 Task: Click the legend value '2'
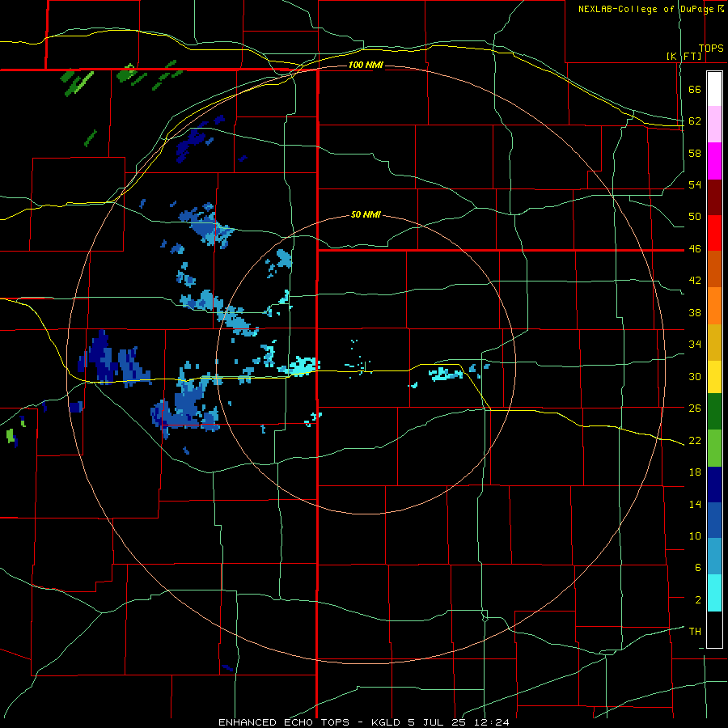coord(698,599)
